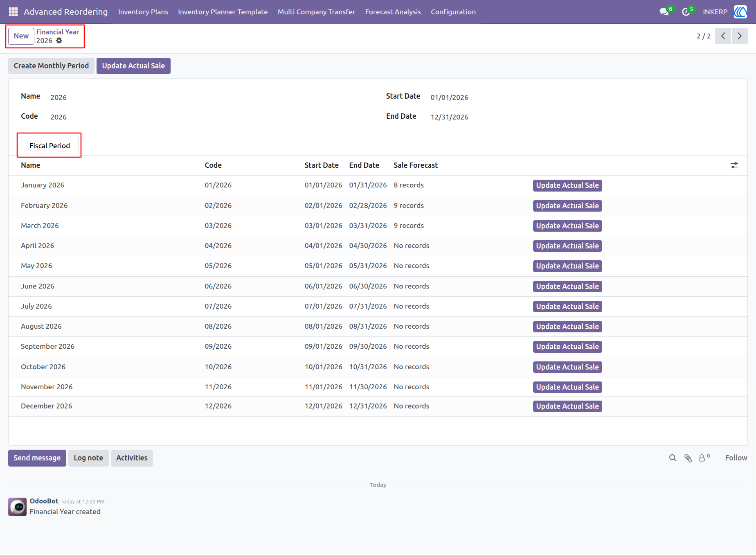Open the conversations chat icon
This screenshot has height=555, width=756.
664,12
